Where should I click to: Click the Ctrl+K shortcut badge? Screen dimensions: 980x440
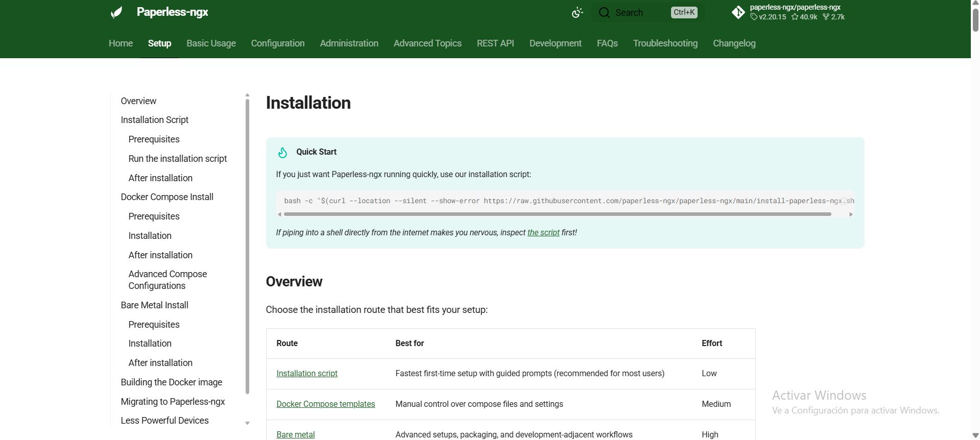pyautogui.click(x=684, y=12)
